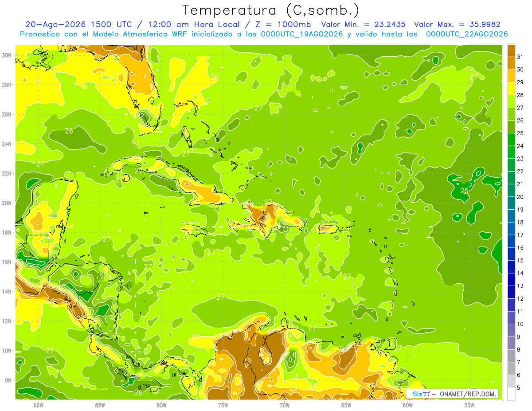Click the legend value 18
532x411 pixels.
click(520, 222)
